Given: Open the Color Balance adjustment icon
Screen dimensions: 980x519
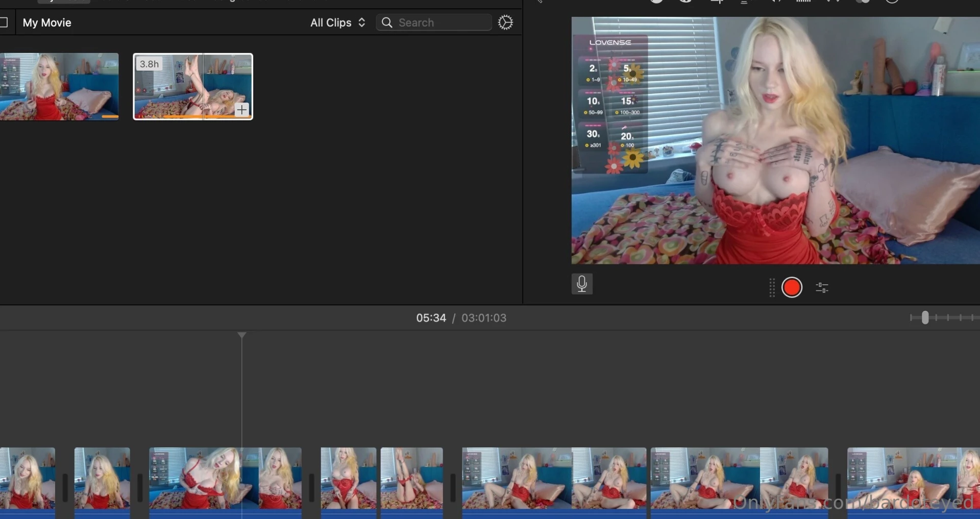Looking at the screenshot, I should tap(657, 2).
